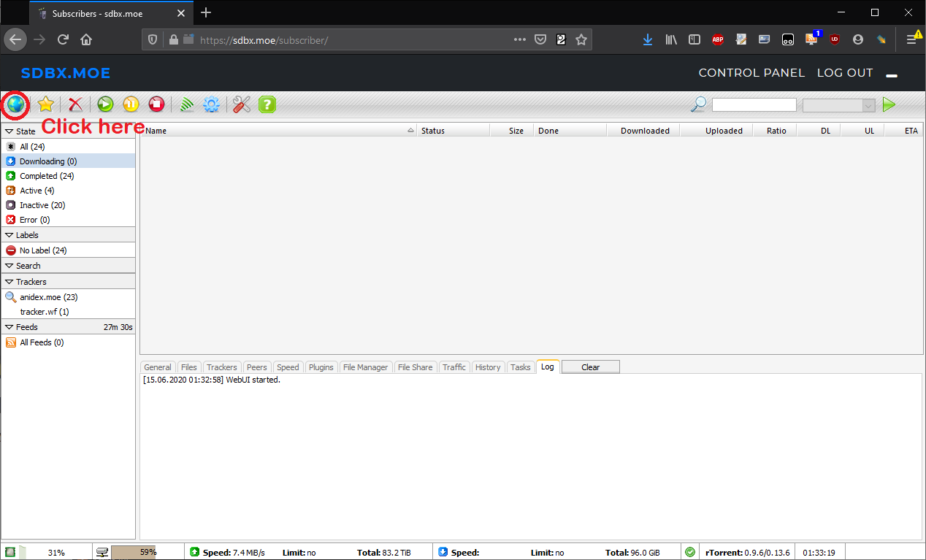Viewport: 926px width, 560px height.
Task: Open the green RSS feeds icon
Action: pos(187,105)
